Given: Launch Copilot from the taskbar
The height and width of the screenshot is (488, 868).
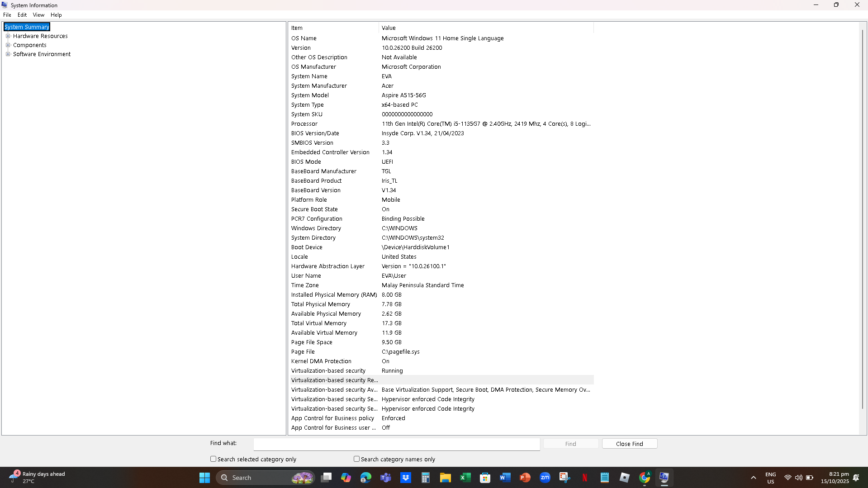Looking at the screenshot, I should pyautogui.click(x=346, y=478).
